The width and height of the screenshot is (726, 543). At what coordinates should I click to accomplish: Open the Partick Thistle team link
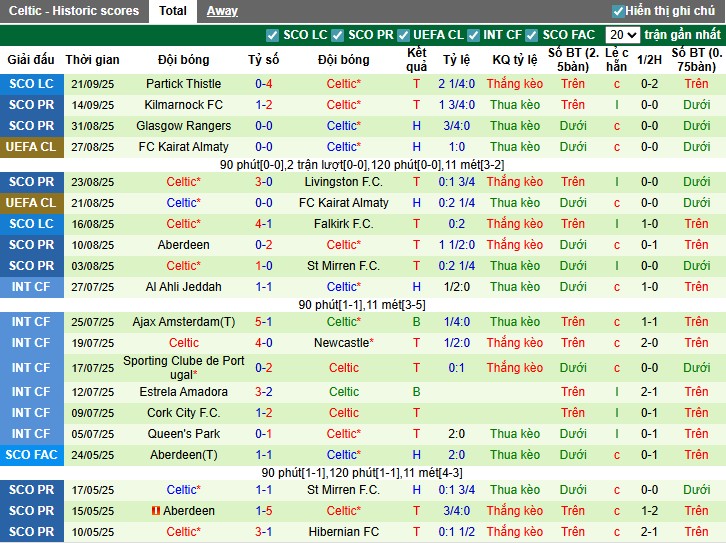click(x=183, y=84)
